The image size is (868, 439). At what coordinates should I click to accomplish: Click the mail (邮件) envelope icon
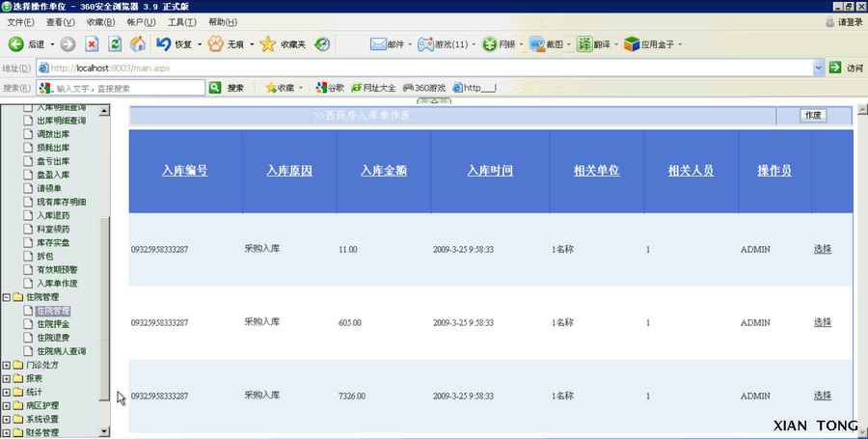[x=378, y=43]
